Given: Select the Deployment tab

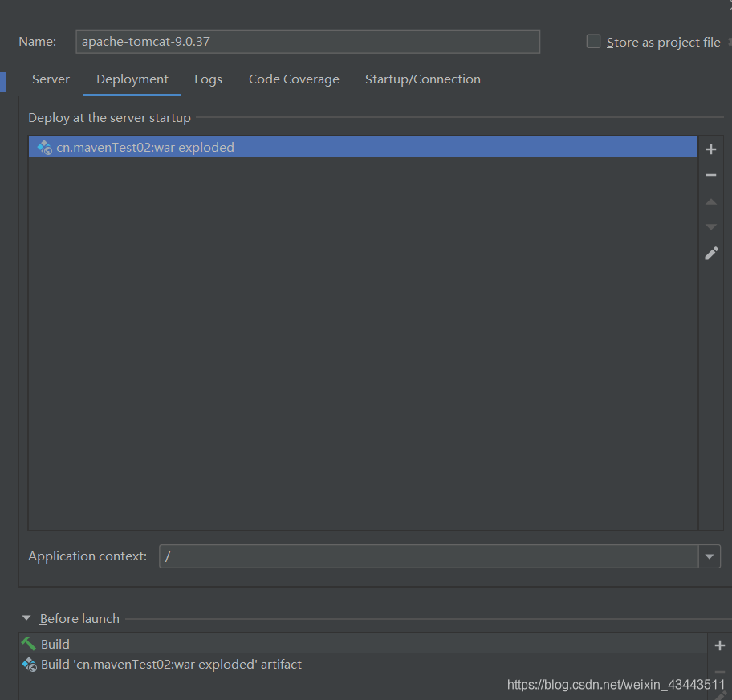Looking at the screenshot, I should [132, 79].
